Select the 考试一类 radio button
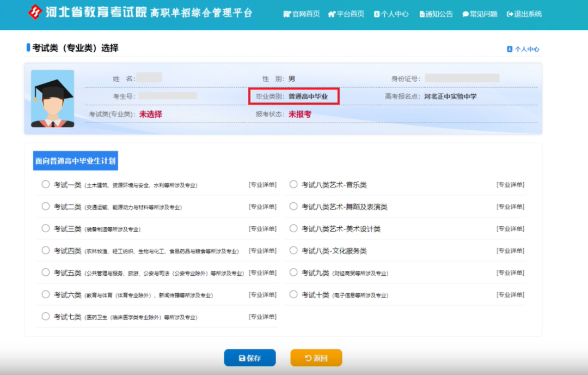The width and height of the screenshot is (588, 375). [x=46, y=184]
